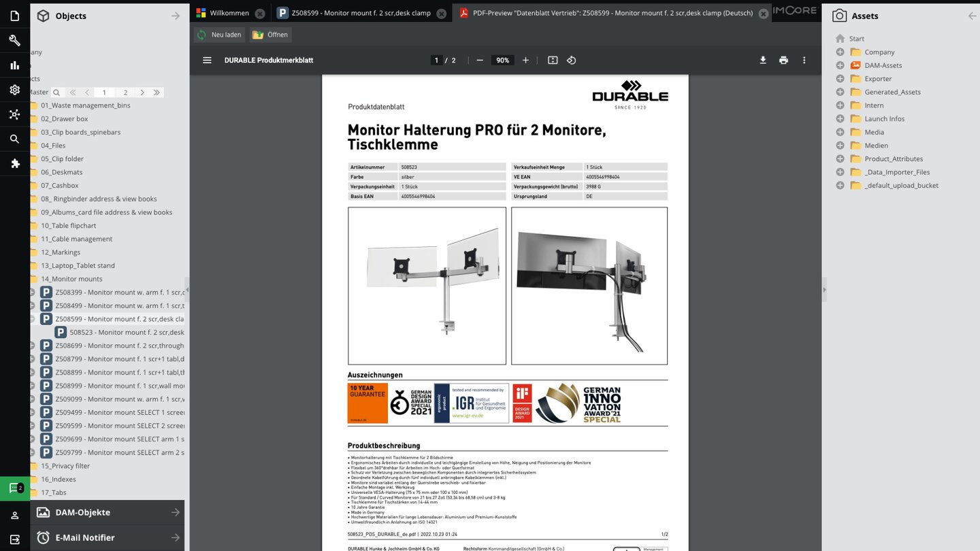Rotate the PDF page counterclockwise

[x=572, y=60]
